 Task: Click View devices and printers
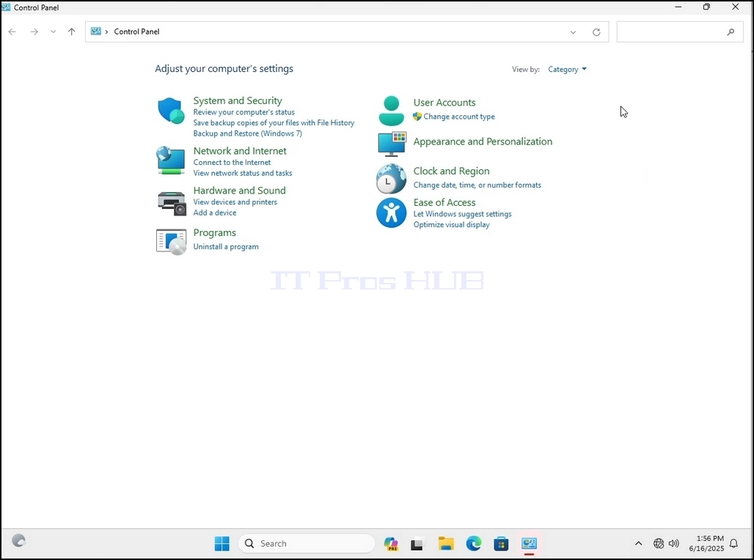pos(235,202)
